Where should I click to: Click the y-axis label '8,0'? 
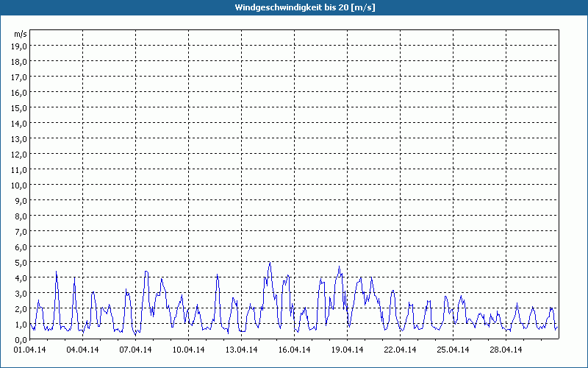[x=21, y=216]
